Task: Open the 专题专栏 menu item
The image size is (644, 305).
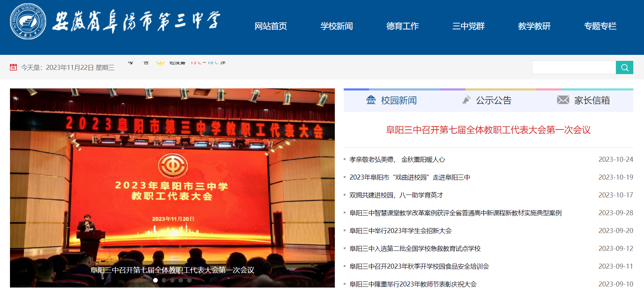Action: pos(600,26)
